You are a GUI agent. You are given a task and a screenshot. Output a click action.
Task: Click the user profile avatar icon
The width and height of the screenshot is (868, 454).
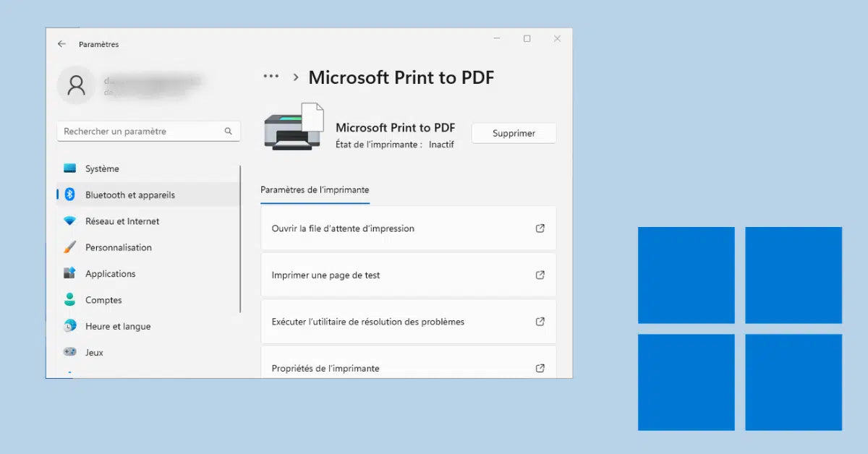[x=76, y=85]
